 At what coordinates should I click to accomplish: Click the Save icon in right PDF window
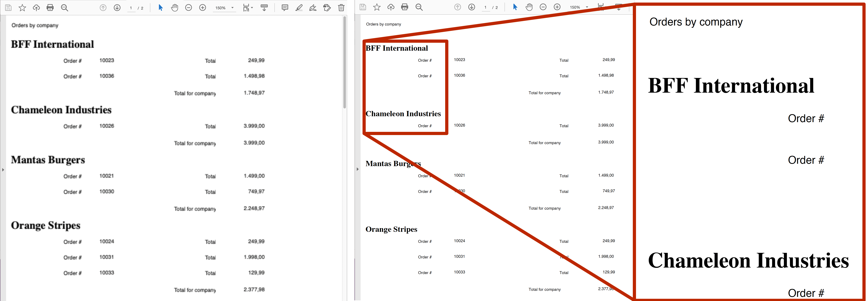tap(363, 7)
